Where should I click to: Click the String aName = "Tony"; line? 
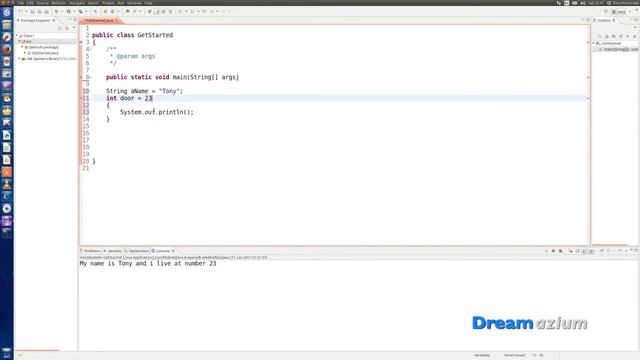[x=144, y=91]
